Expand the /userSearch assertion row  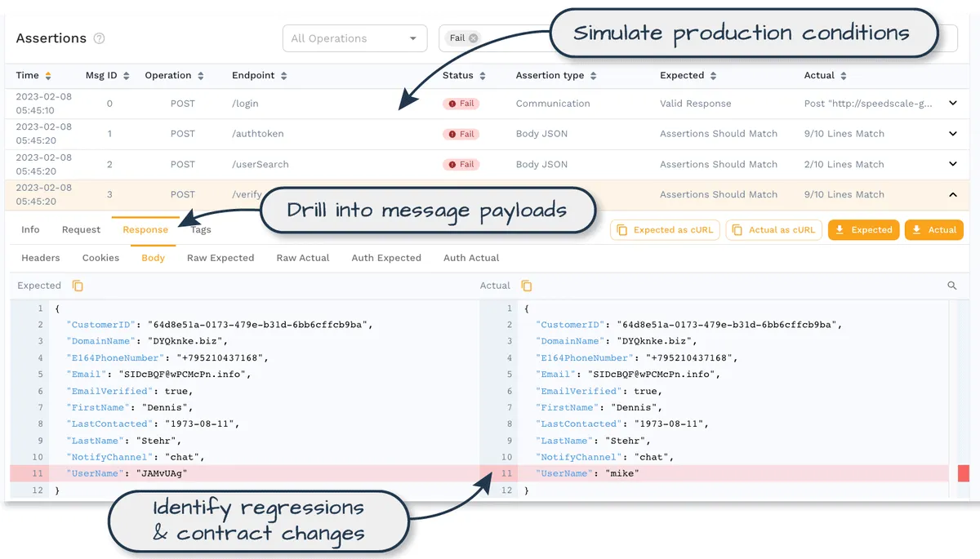pos(952,164)
